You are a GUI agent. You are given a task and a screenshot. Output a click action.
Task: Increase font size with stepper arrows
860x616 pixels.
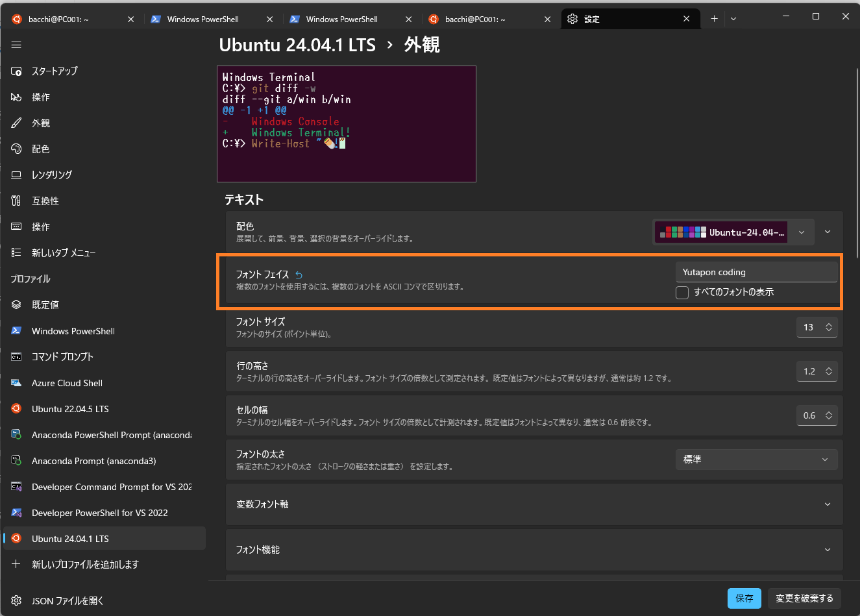(x=829, y=325)
